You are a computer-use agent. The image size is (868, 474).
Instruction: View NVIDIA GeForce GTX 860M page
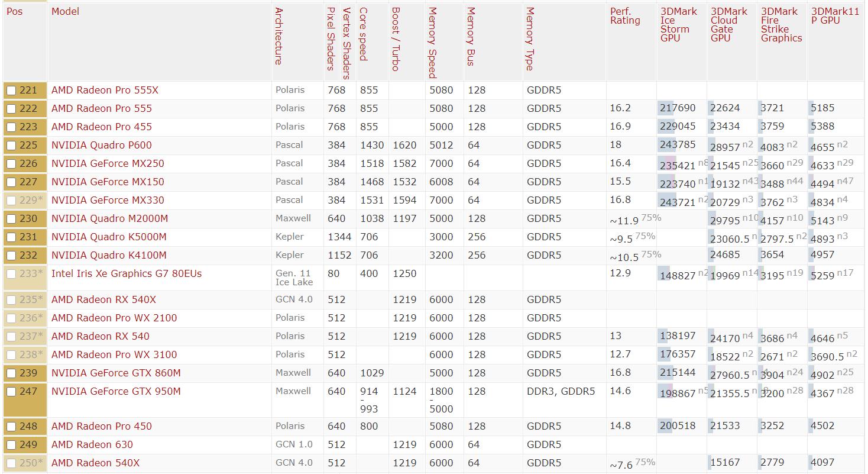116,373
